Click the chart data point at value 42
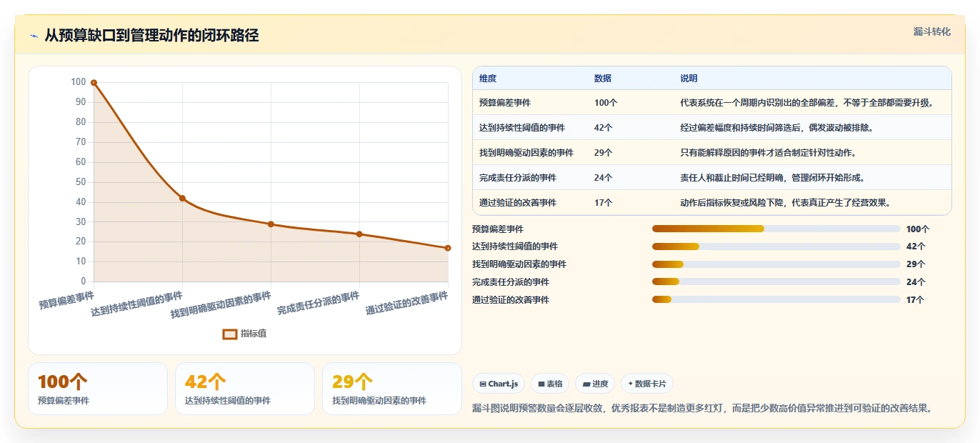 tap(182, 198)
